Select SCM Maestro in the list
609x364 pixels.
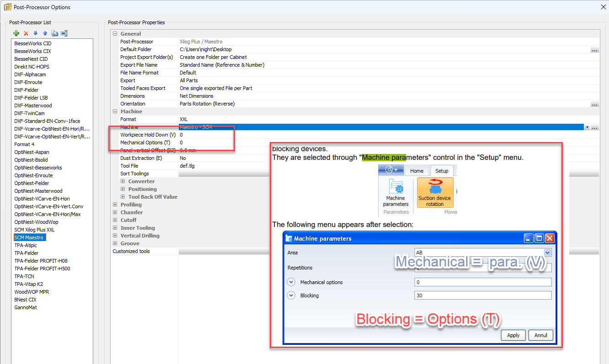(x=30, y=237)
